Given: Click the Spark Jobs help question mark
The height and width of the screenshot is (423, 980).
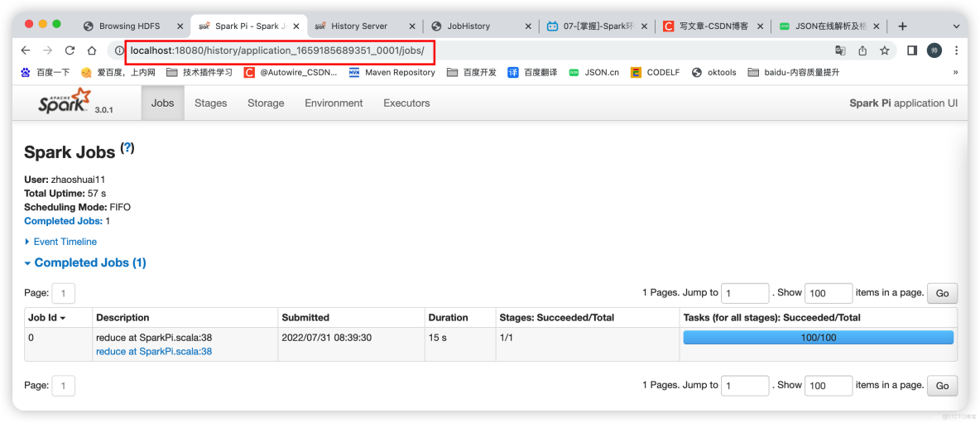Looking at the screenshot, I should pyautogui.click(x=127, y=149).
